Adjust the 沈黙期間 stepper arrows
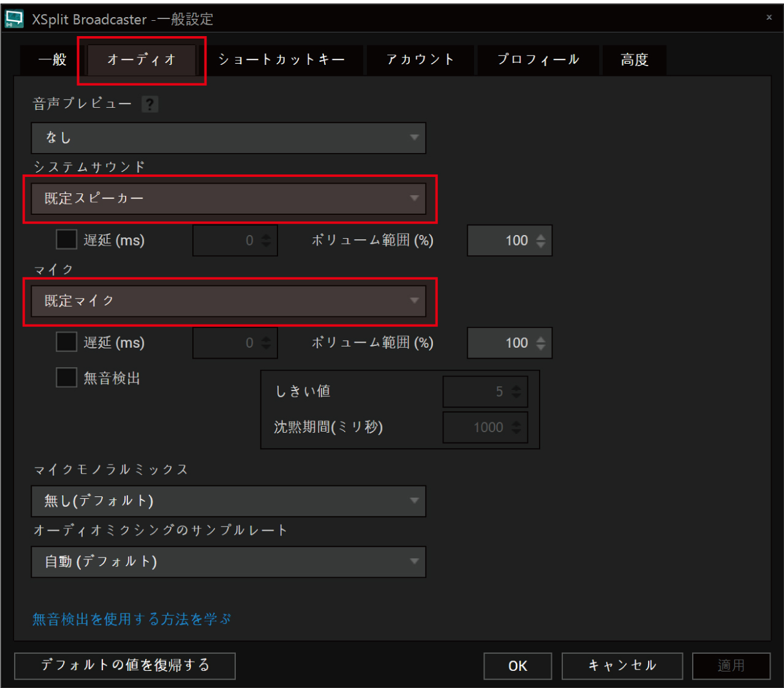The width and height of the screenshot is (784, 688). click(516, 428)
